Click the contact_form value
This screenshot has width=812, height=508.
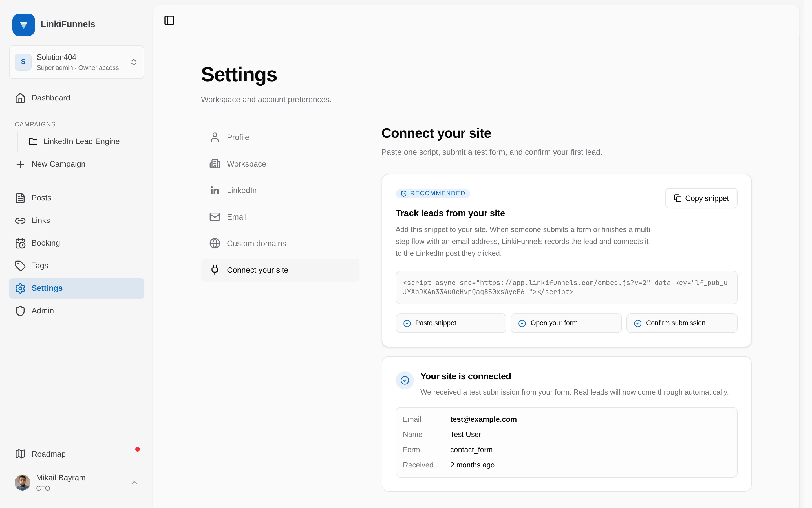pyautogui.click(x=471, y=450)
